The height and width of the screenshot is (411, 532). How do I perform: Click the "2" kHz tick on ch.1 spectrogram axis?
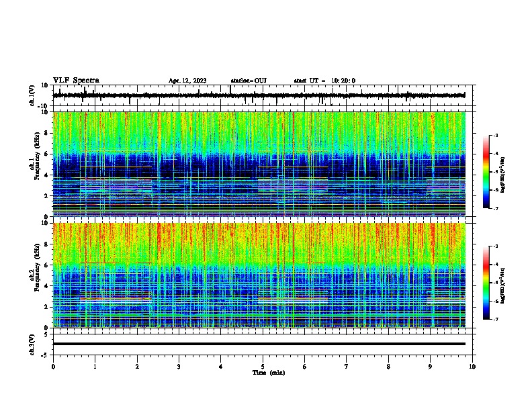click(47, 195)
